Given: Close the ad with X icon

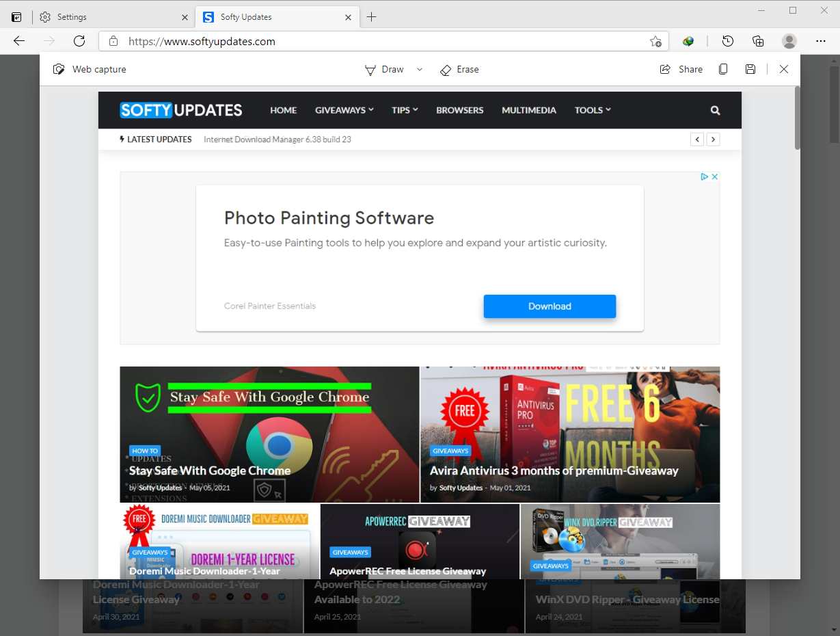Looking at the screenshot, I should pos(714,176).
